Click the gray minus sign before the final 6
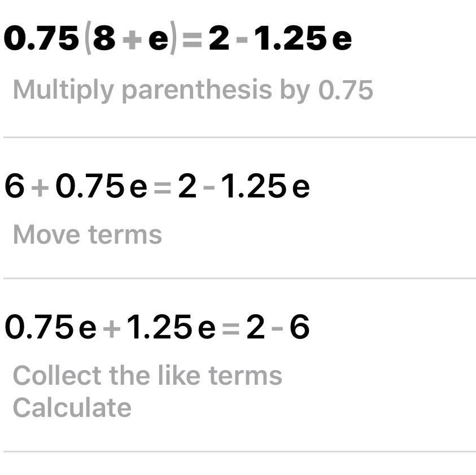476x475 pixels. tap(277, 328)
